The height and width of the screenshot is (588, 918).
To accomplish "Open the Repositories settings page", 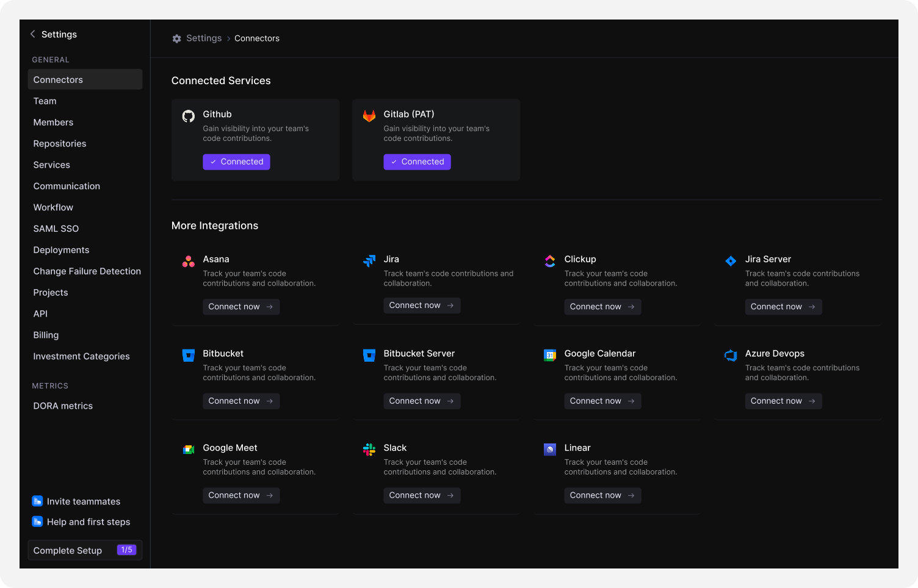I will (60, 144).
